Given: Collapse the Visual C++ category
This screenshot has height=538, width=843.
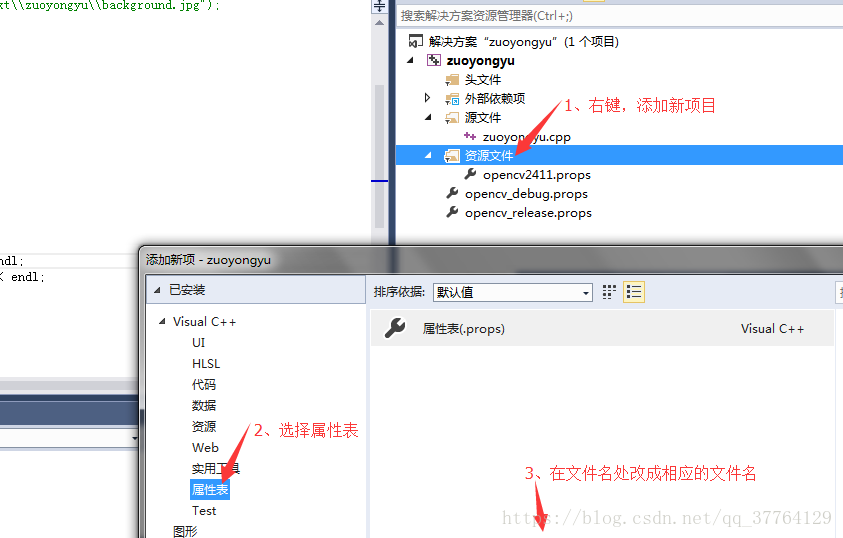Looking at the screenshot, I should pyautogui.click(x=162, y=321).
